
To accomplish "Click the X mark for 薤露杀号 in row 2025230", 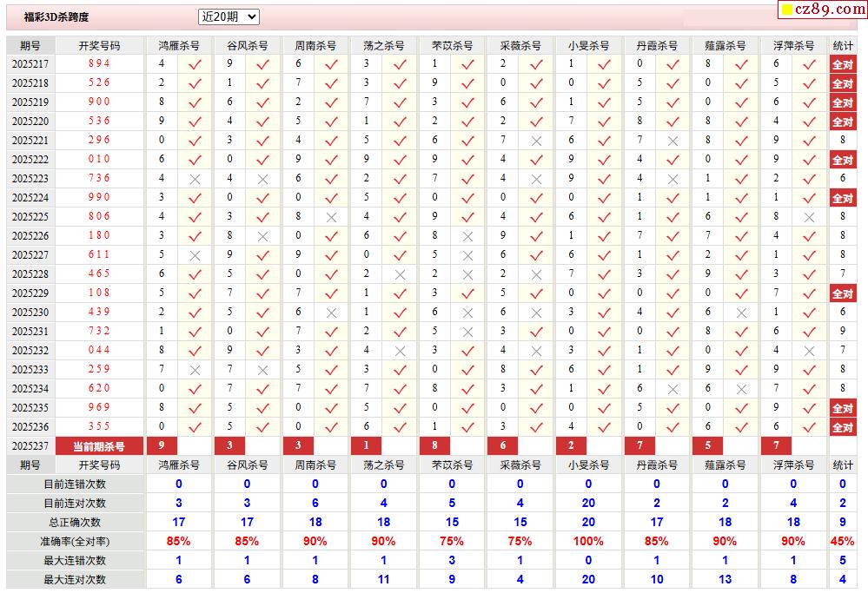I will click(741, 313).
